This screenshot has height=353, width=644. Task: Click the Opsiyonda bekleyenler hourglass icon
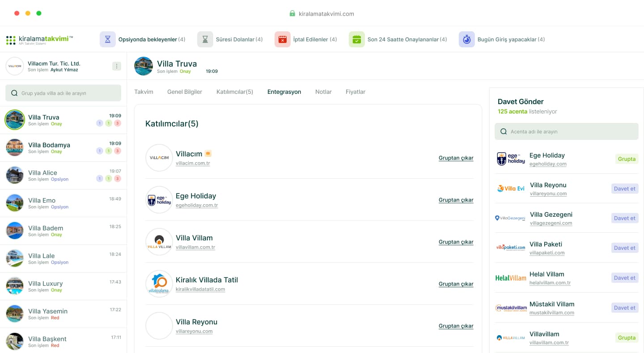pos(107,39)
